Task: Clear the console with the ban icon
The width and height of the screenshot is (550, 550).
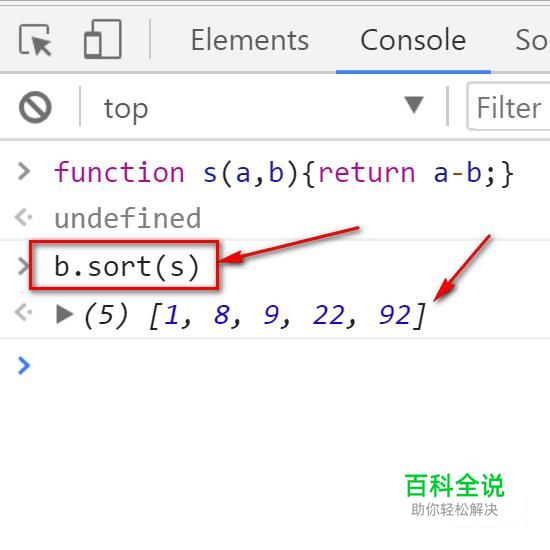Action: pyautogui.click(x=35, y=107)
